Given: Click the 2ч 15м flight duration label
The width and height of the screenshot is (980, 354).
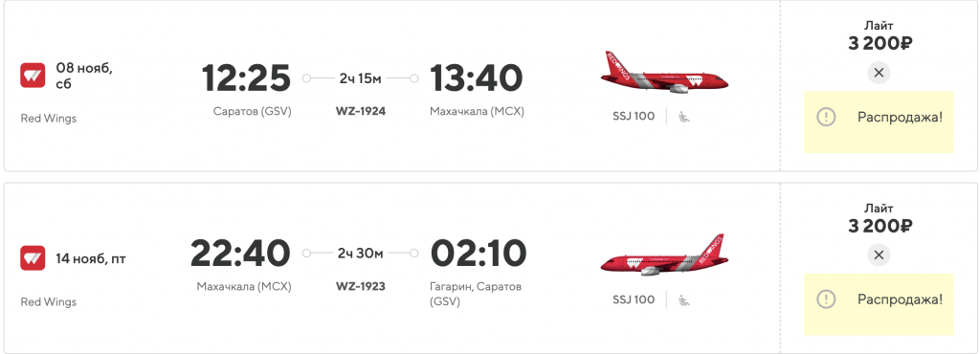Looking at the screenshot, I should click(x=361, y=78).
